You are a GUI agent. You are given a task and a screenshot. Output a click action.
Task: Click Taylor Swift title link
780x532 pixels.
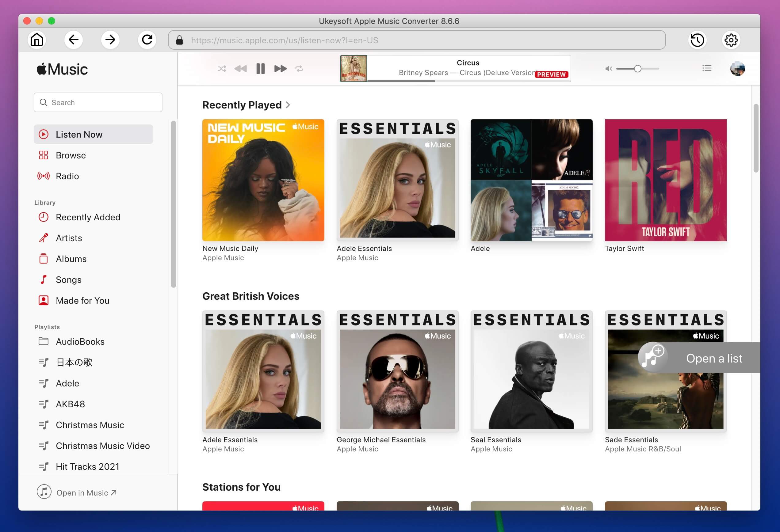[x=624, y=249]
